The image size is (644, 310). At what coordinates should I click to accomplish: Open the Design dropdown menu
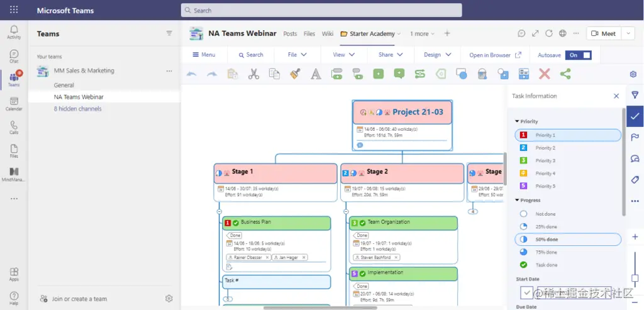pyautogui.click(x=438, y=55)
